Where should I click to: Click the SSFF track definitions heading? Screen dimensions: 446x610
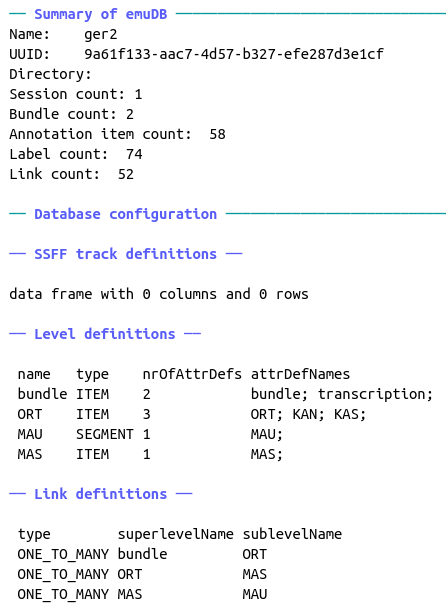click(x=125, y=254)
